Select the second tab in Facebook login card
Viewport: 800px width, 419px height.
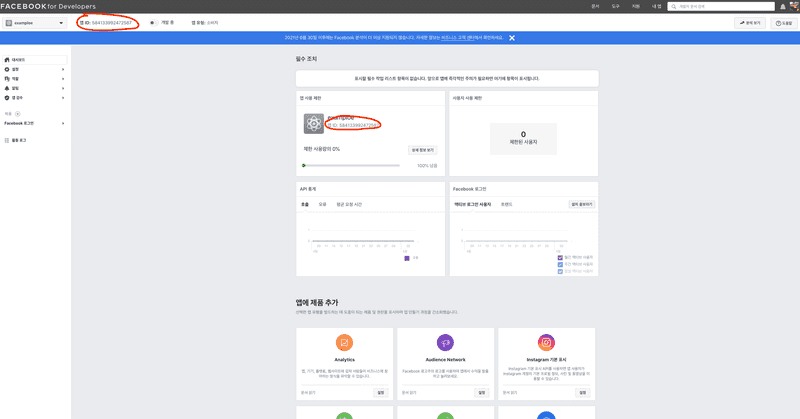click(x=506, y=204)
